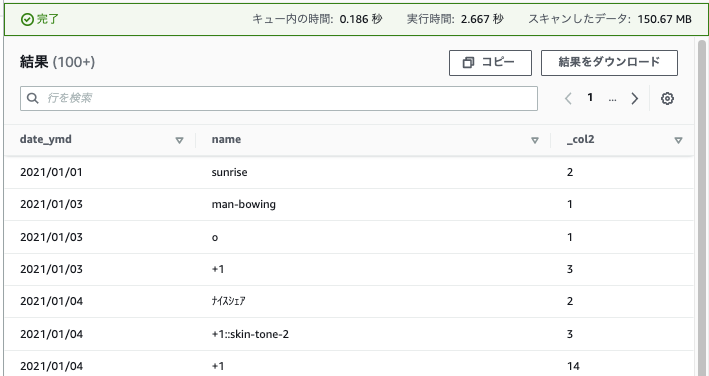Click the _col2 column header

(581, 139)
